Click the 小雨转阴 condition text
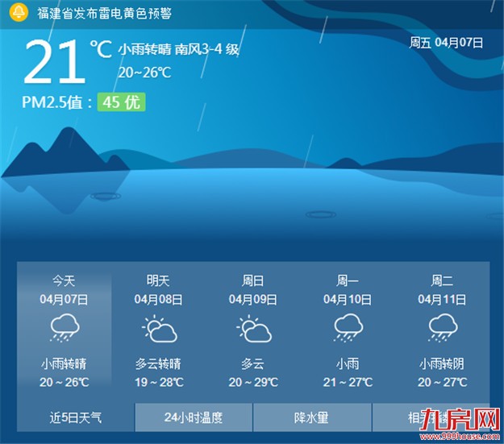 click(x=442, y=363)
